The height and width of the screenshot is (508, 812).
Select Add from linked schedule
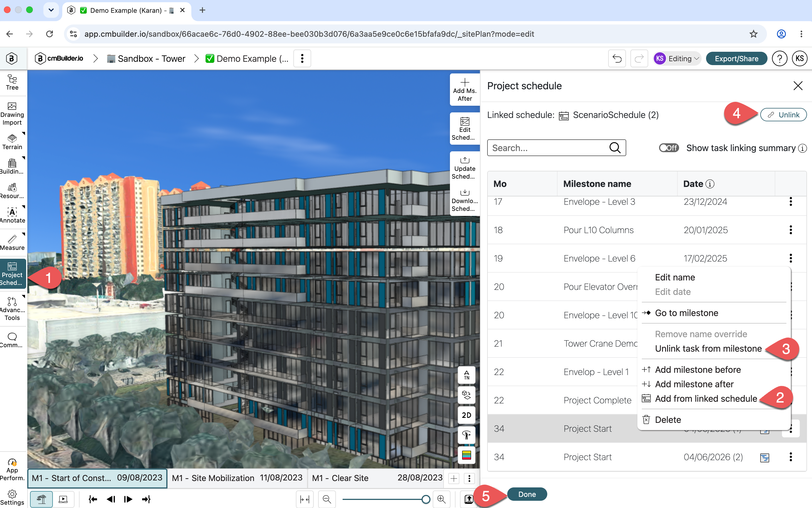coord(706,398)
